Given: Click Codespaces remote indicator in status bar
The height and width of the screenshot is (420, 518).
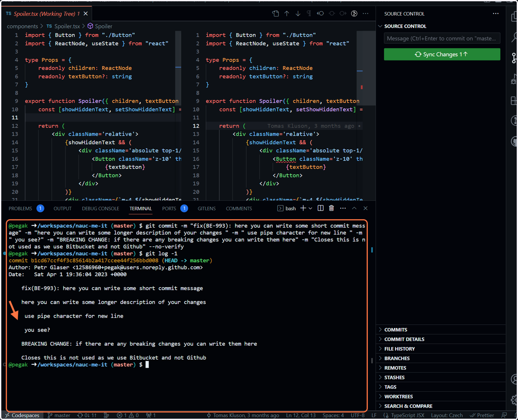Looking at the screenshot, I should point(22,416).
